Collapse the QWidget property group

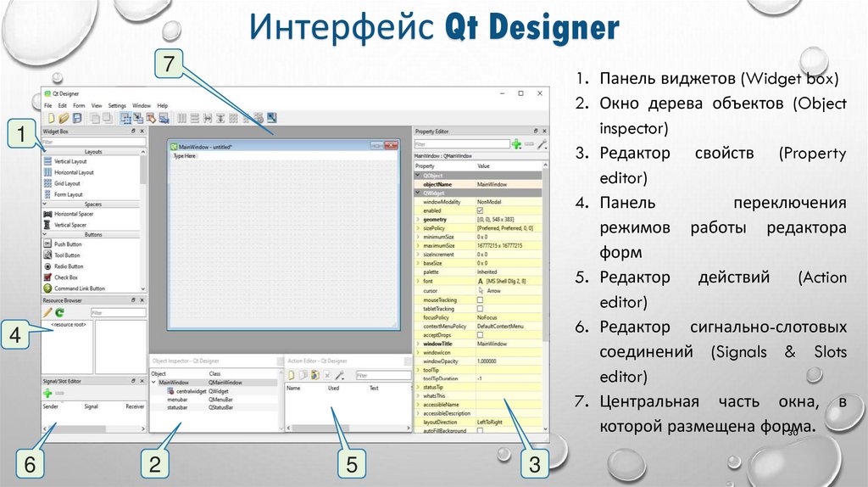coord(418,193)
